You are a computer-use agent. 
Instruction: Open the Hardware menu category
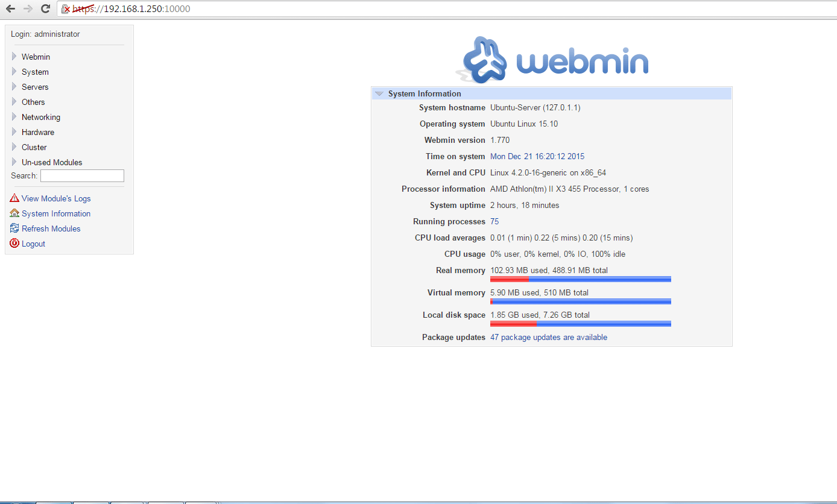coord(38,132)
